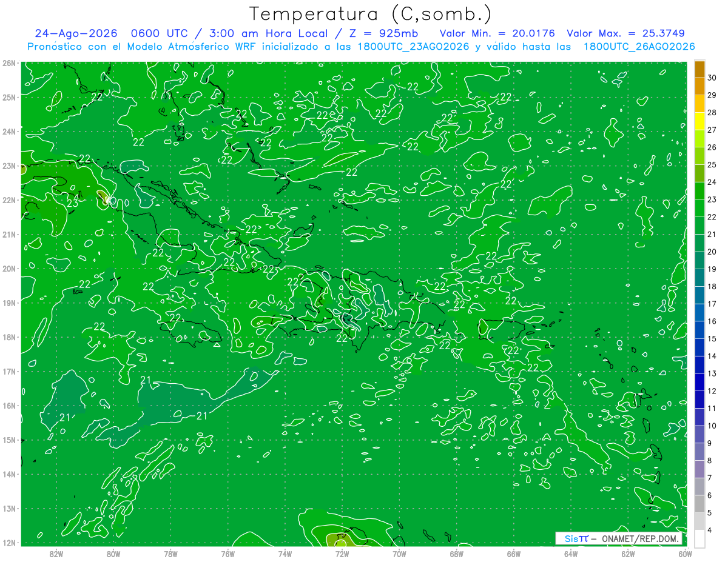The width and height of the screenshot is (728, 562).
Task: Click the 'SisTT - ONAMET/REP.DOM.' credit box
Action: tap(619, 538)
